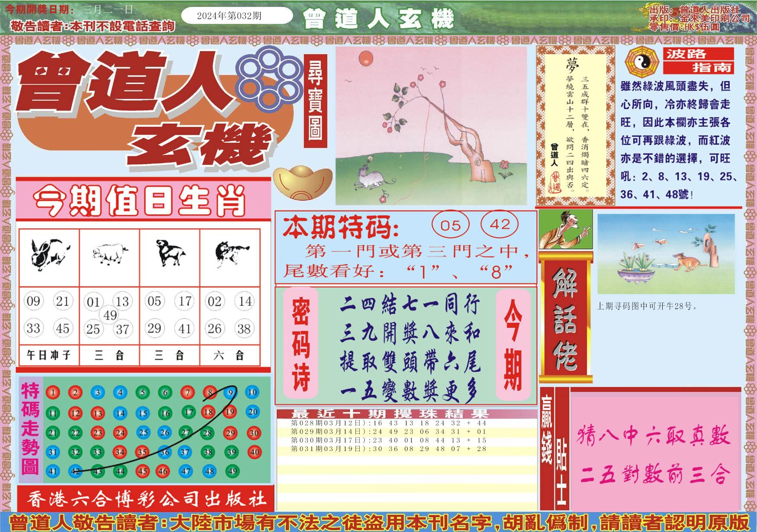
Task: Select green ball number 49 in trend chart
Action: (232, 471)
